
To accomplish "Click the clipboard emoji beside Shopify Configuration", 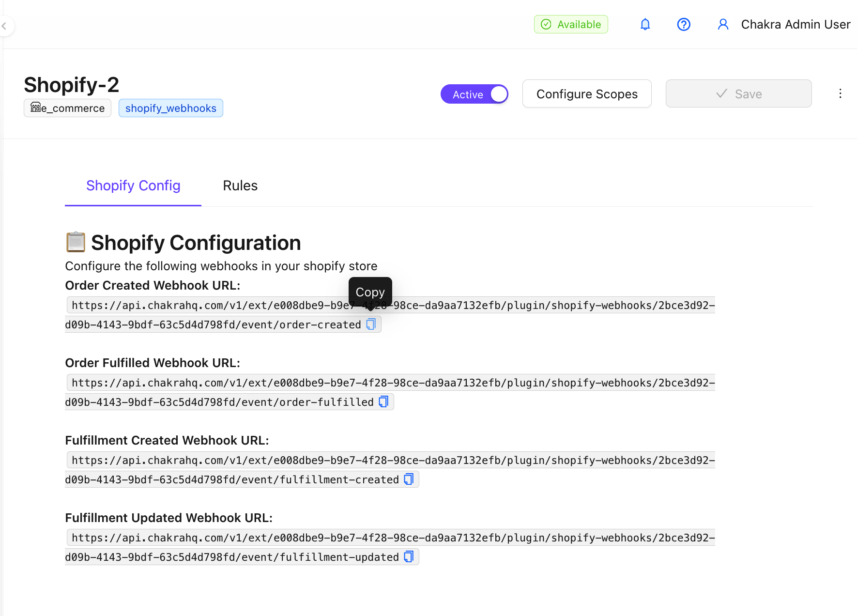I will (76, 242).
